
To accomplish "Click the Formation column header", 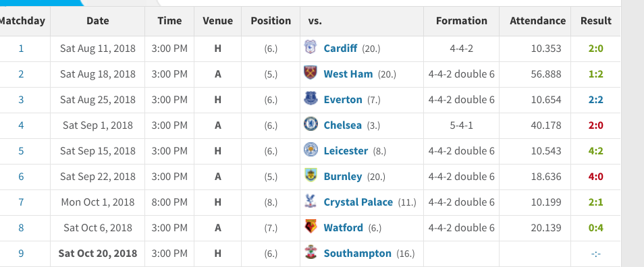I will (462, 20).
